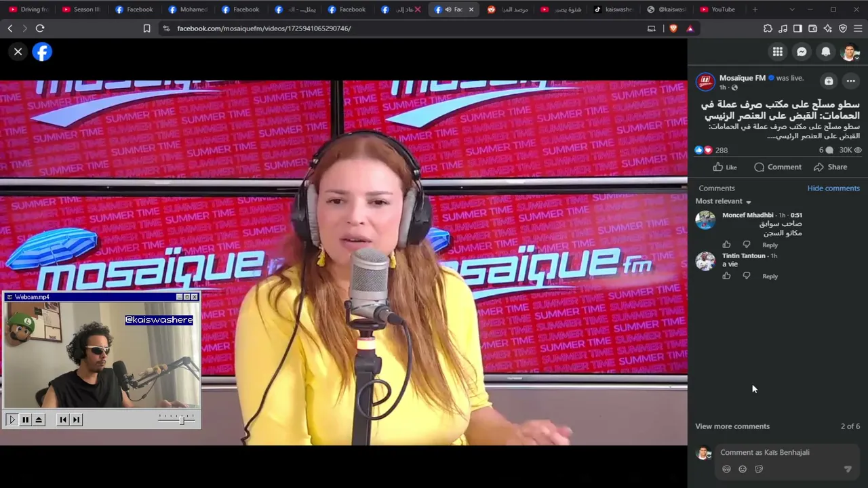
Task: Like Tintin Tantoun's comment
Action: pyautogui.click(x=726, y=276)
